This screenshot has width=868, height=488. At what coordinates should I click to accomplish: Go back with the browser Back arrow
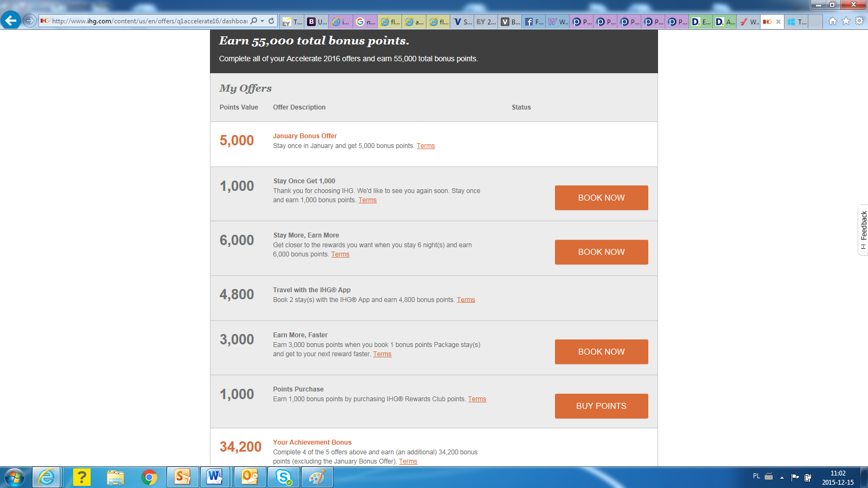(x=11, y=21)
